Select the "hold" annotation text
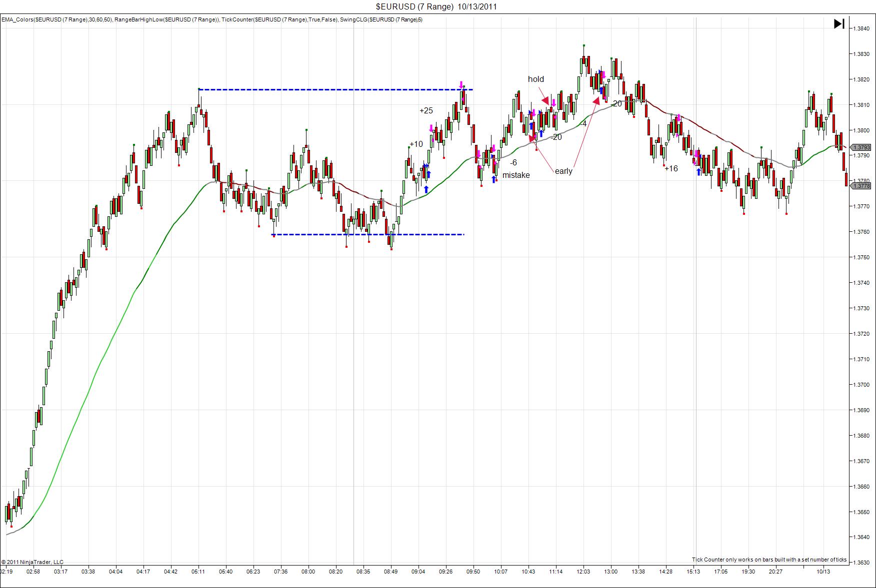The image size is (876, 588). tap(536, 79)
